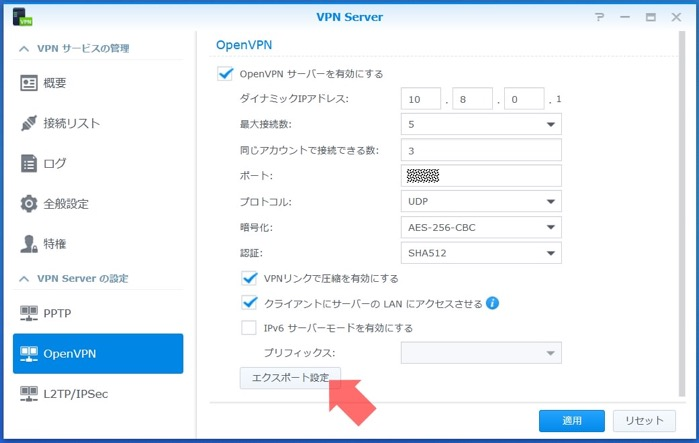
Task: Select PPTP settings
Action: (x=98, y=313)
